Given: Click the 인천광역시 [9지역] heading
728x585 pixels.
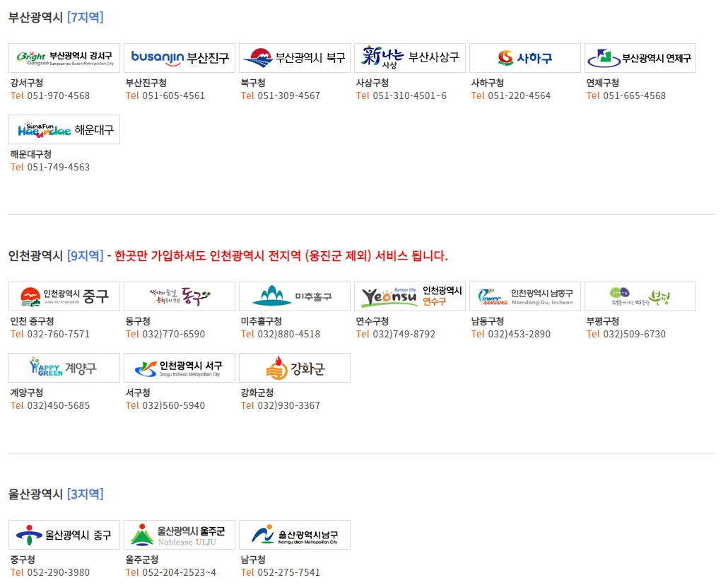Looking at the screenshot, I should pos(56,255).
